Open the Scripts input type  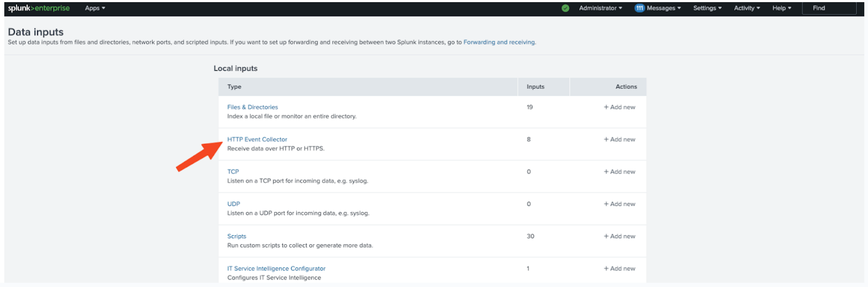[x=237, y=236]
